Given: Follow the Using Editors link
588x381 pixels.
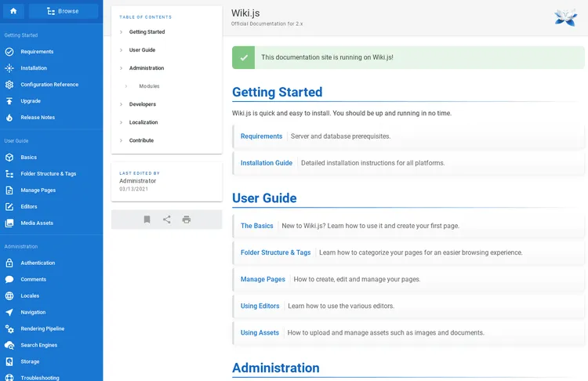Looking at the screenshot, I should click(260, 306).
